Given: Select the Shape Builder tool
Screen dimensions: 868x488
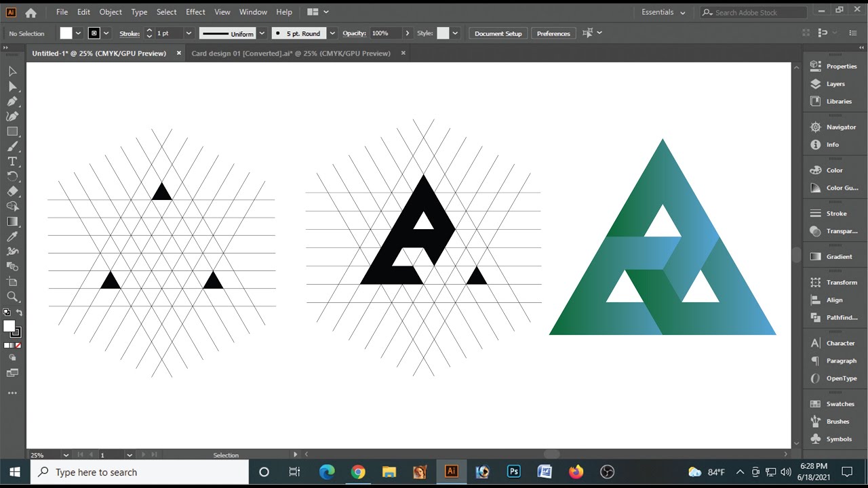Looking at the screenshot, I should 12,206.
